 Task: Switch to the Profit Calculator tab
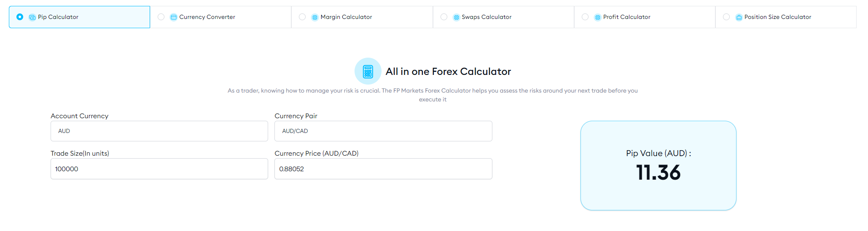(x=626, y=17)
